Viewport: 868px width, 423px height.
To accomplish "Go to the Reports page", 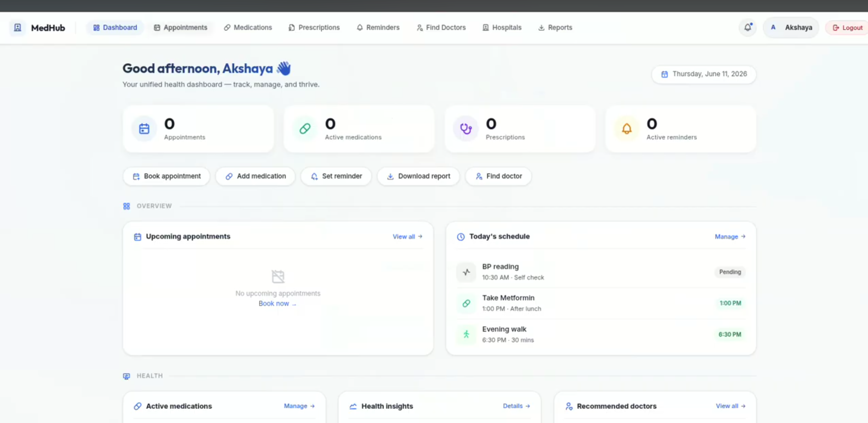I will [x=555, y=28].
